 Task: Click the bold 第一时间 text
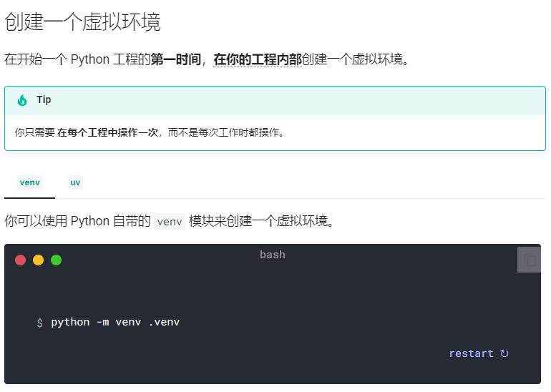click(176, 59)
